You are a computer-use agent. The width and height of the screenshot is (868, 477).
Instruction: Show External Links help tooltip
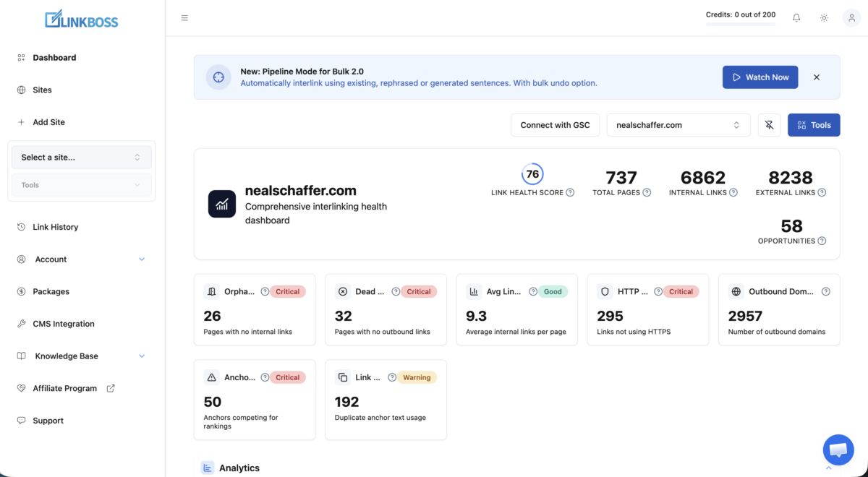822,192
